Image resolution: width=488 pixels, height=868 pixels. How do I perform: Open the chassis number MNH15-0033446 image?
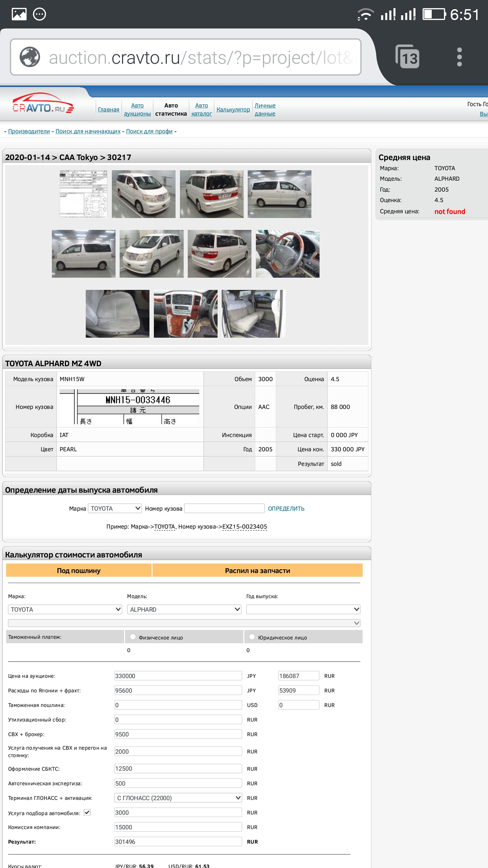click(x=129, y=407)
